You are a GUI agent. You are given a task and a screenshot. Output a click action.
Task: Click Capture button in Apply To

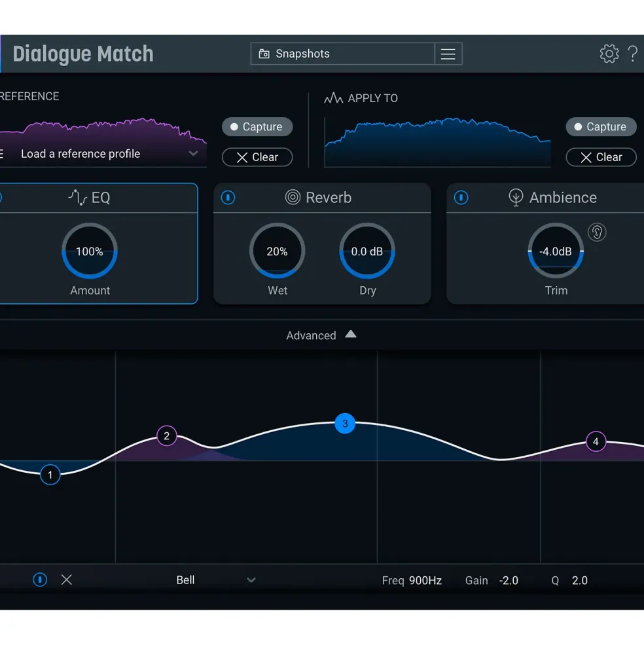click(x=601, y=126)
